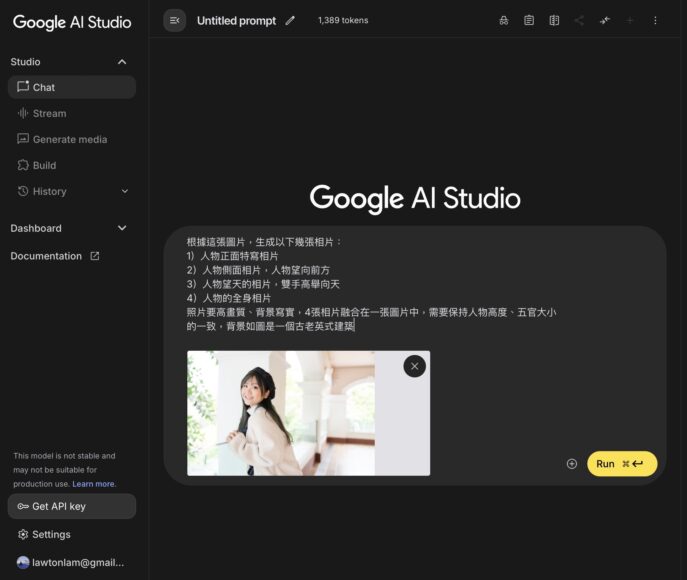This screenshot has height=580, width=687.
Task: Go to Generate media
Action: click(x=69, y=139)
